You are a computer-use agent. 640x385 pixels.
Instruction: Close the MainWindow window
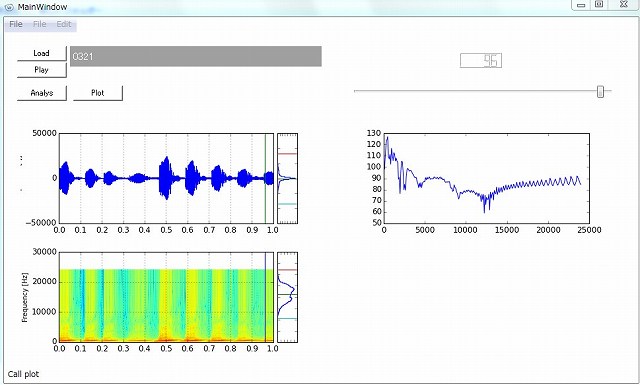coord(624,5)
